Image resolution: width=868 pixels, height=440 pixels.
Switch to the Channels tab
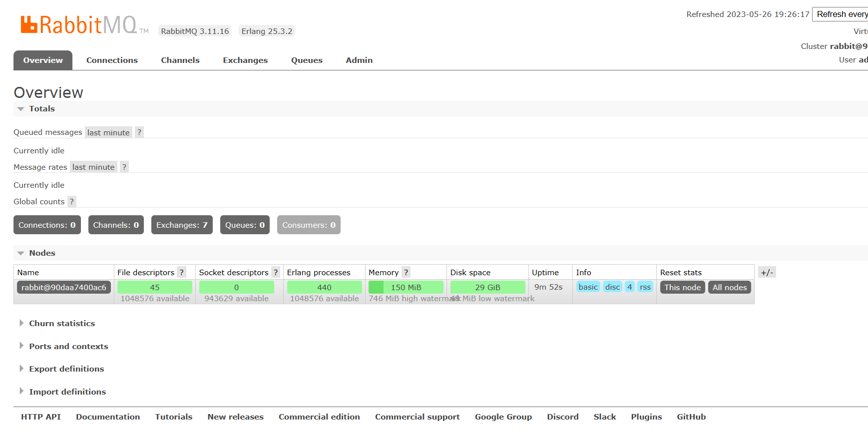point(180,60)
